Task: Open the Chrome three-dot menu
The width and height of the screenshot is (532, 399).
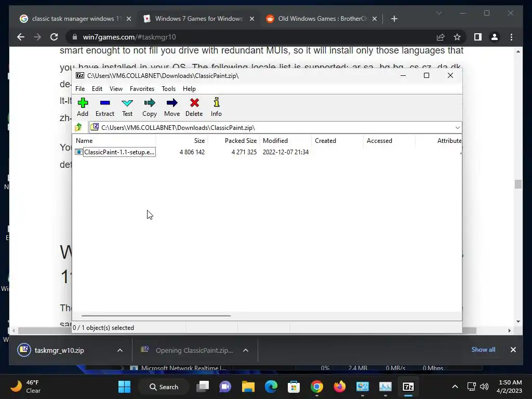Action: 511,37
